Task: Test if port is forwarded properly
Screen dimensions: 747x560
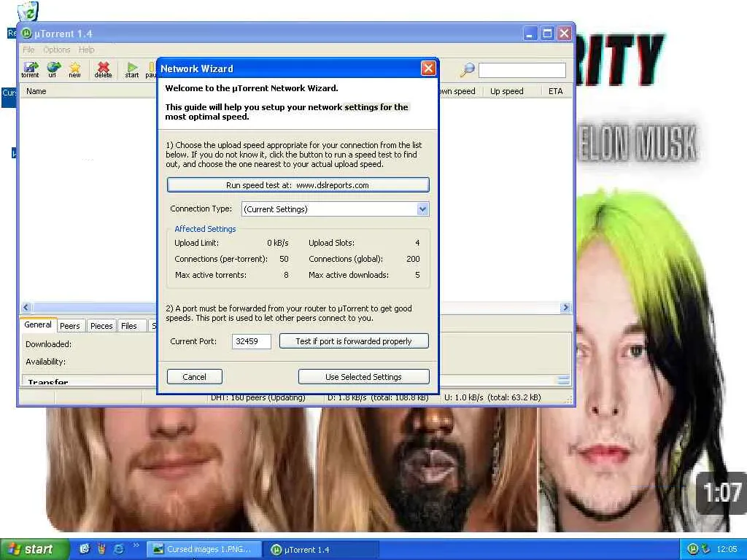Action: (354, 341)
